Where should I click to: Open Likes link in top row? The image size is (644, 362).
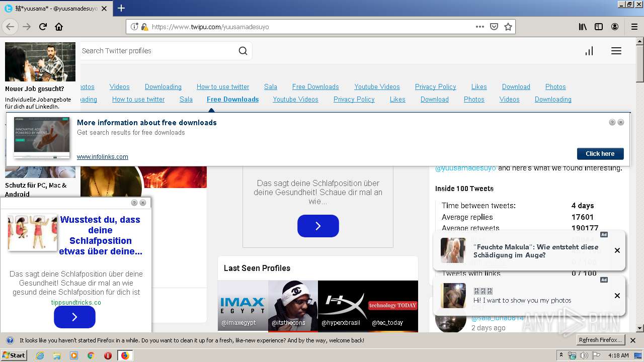479,86
